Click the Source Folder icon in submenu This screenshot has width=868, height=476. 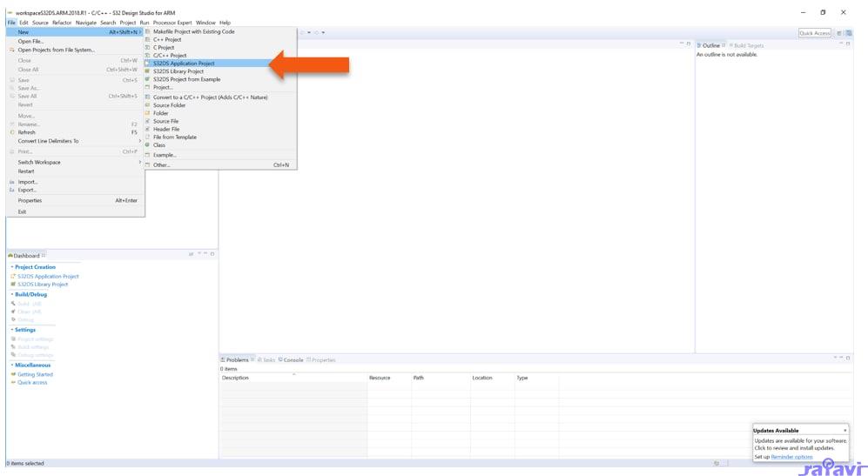click(x=147, y=105)
